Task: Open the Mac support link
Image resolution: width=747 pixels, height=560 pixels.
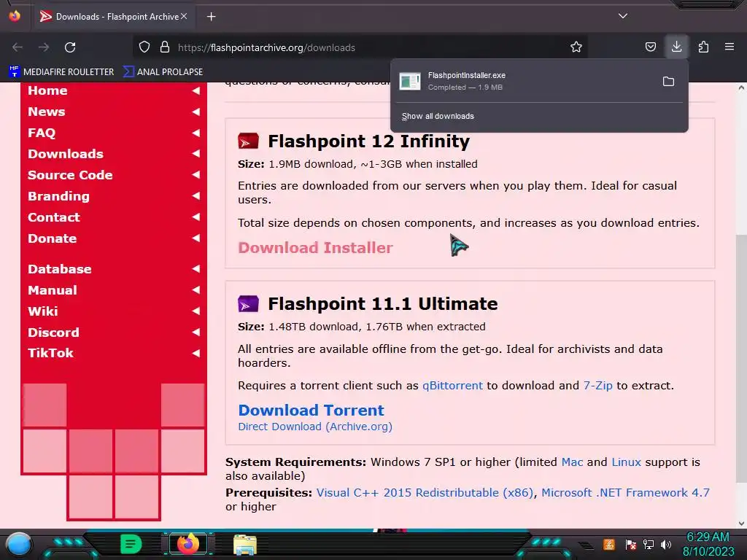Action: click(x=572, y=462)
